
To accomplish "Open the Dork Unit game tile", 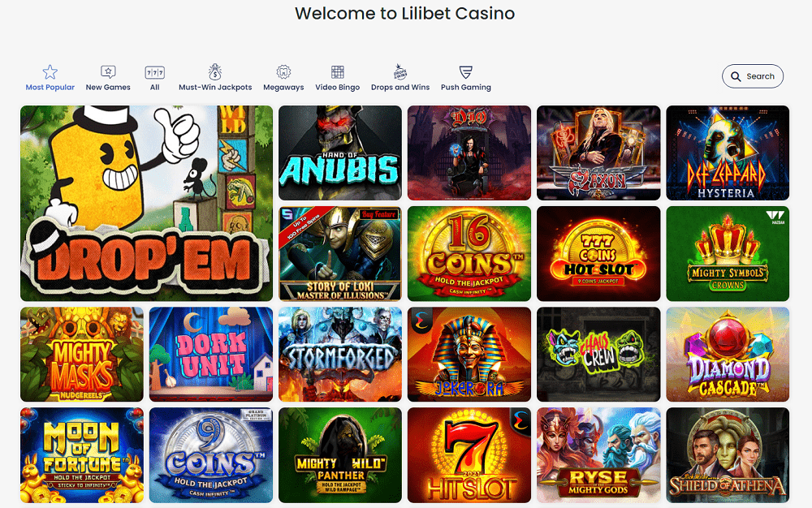I will (211, 355).
